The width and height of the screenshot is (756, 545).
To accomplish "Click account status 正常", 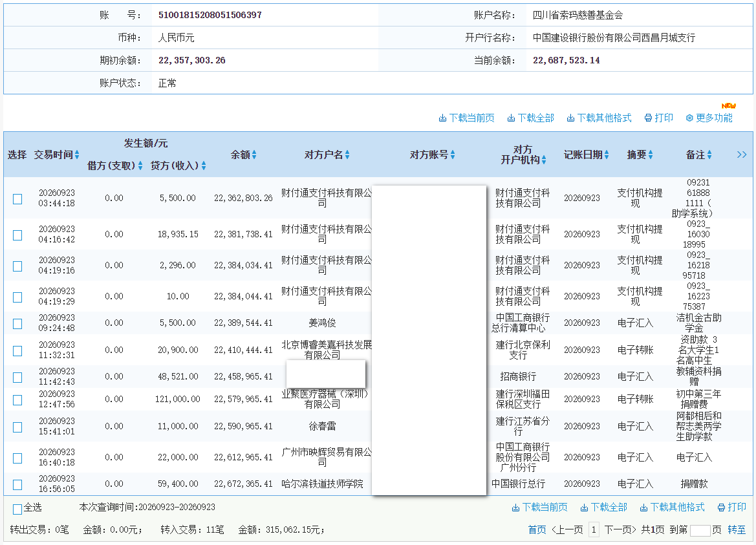I will [x=167, y=83].
